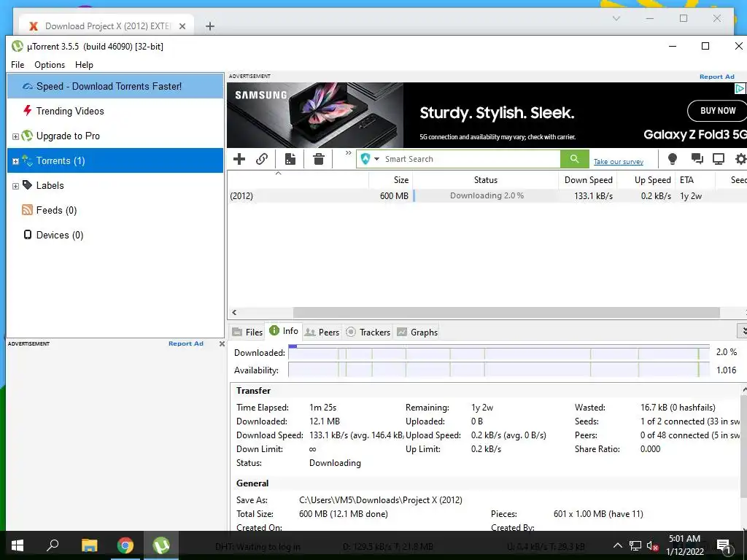
Task: Click the Remove Torrent trash icon
Action: 319,159
